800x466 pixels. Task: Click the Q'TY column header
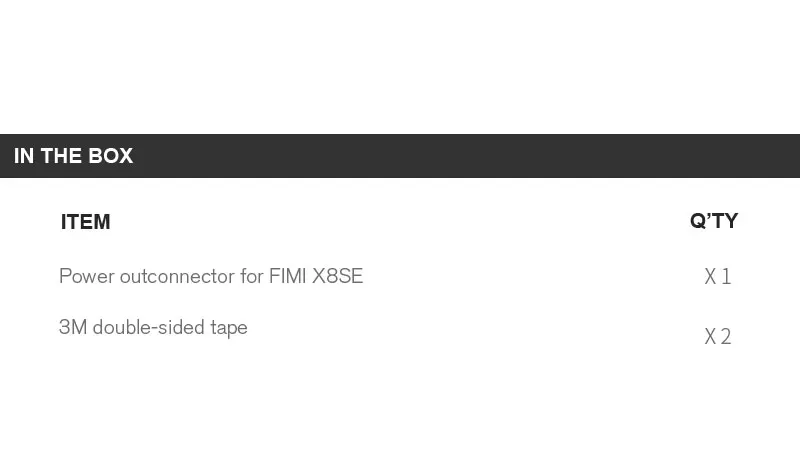(x=713, y=221)
